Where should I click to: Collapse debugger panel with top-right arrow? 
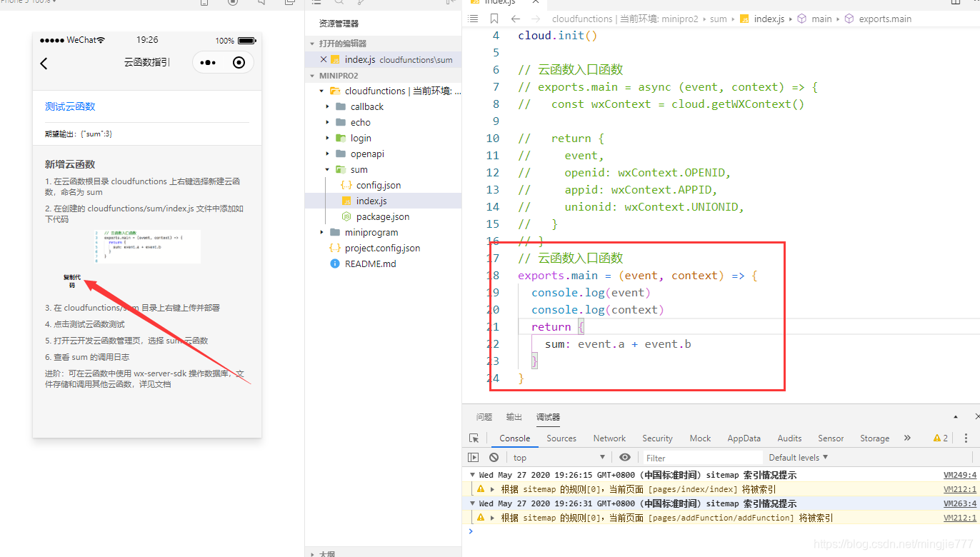click(x=956, y=417)
